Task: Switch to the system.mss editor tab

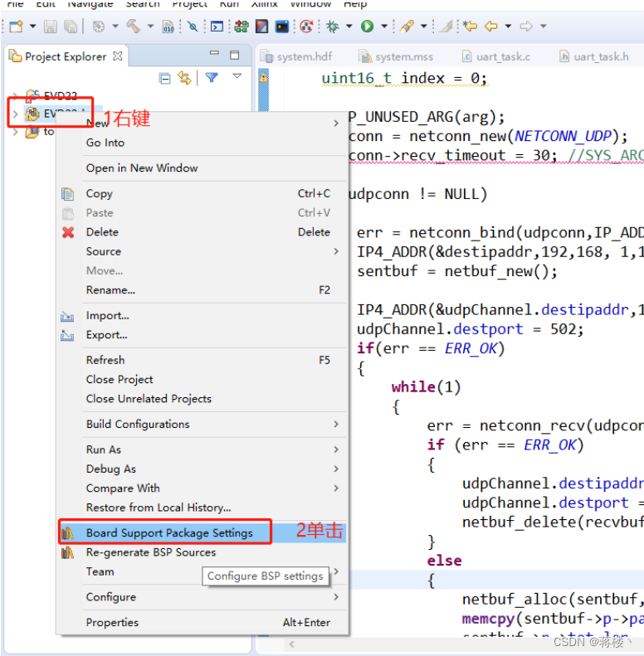Action: tap(396, 56)
